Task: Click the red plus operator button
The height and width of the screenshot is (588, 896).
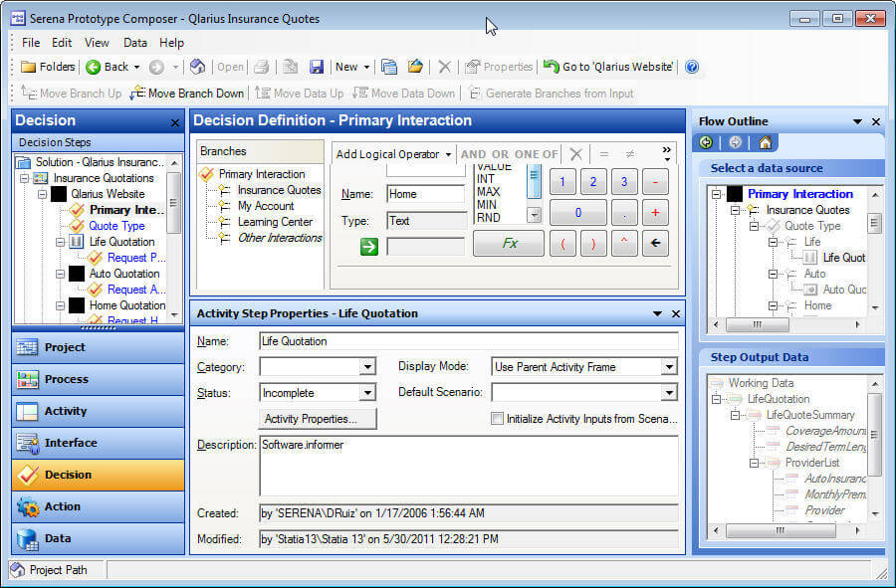Action: coord(655,212)
